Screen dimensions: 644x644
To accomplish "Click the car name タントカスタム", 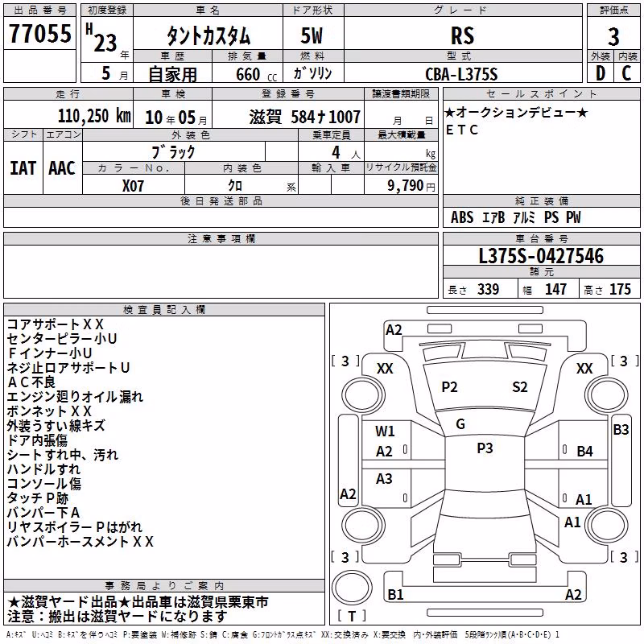I will point(208,35).
